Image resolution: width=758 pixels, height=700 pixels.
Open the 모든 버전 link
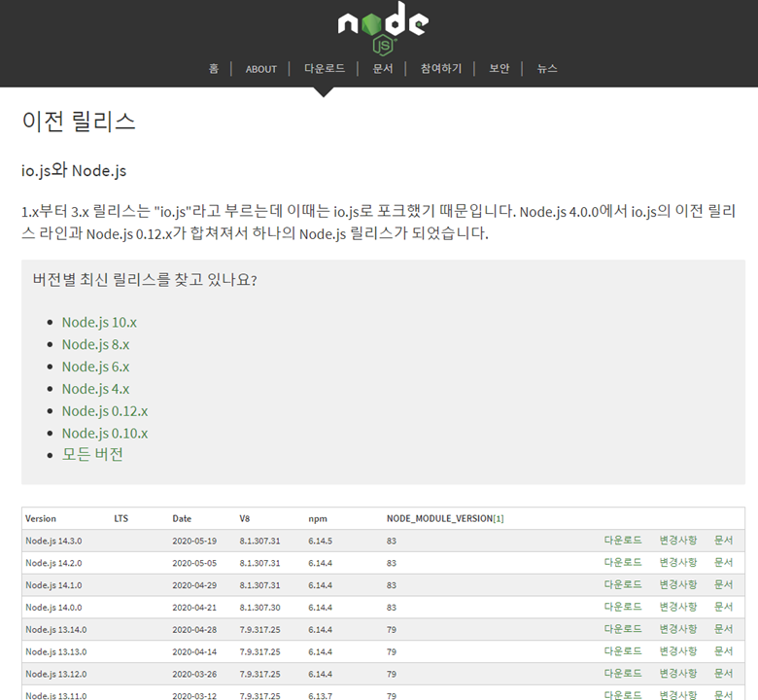pos(92,455)
